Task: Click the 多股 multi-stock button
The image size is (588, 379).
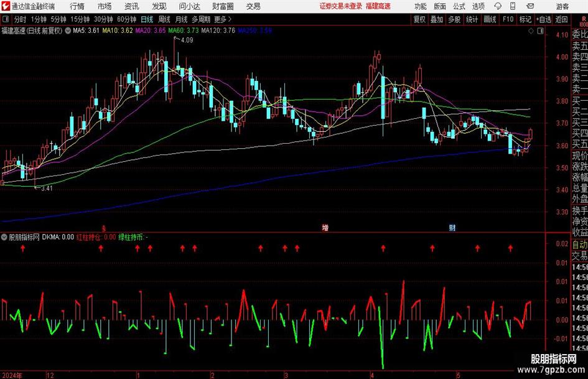Action: [x=454, y=19]
